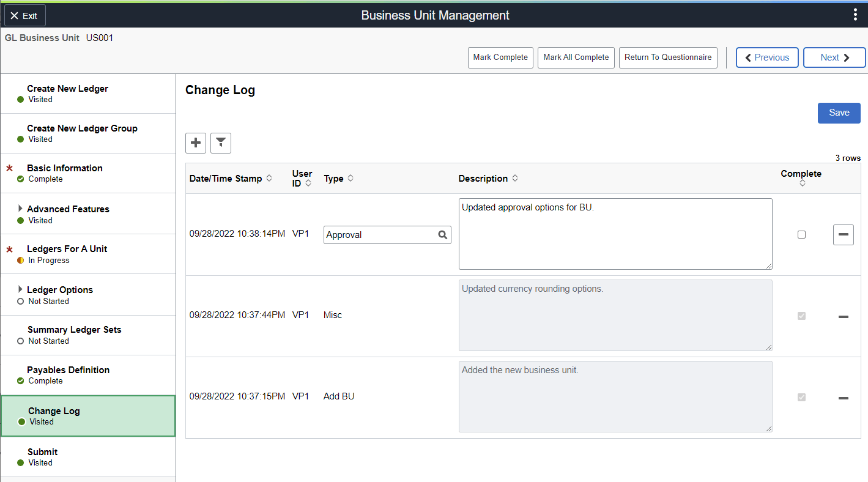Toggle Complete checkbox on Add BU row

coord(801,398)
